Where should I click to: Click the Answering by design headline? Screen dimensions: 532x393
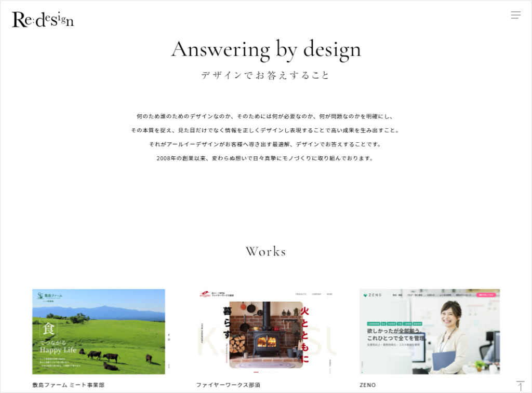pos(265,50)
